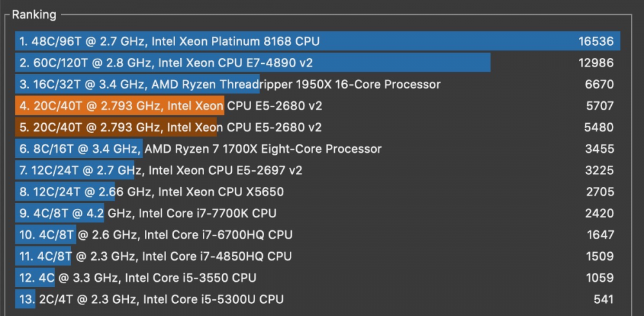
Task: Click the score 5707 on orange row
Action: coord(600,106)
